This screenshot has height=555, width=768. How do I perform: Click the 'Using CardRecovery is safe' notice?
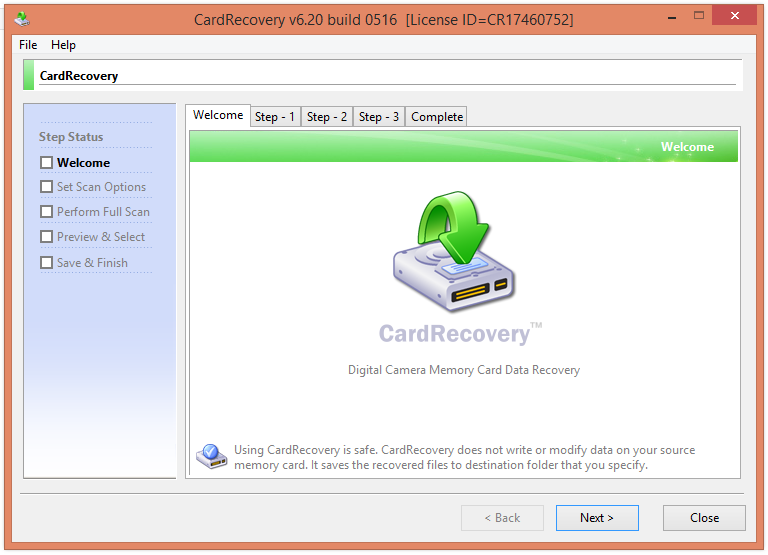point(464,457)
